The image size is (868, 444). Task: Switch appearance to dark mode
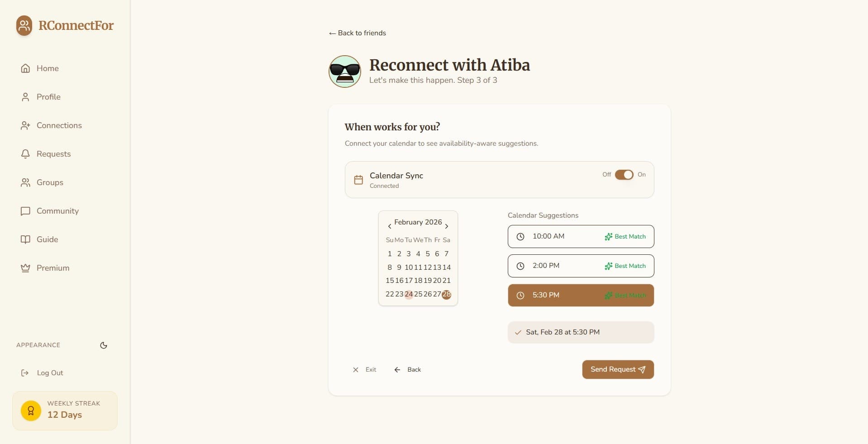coord(103,345)
